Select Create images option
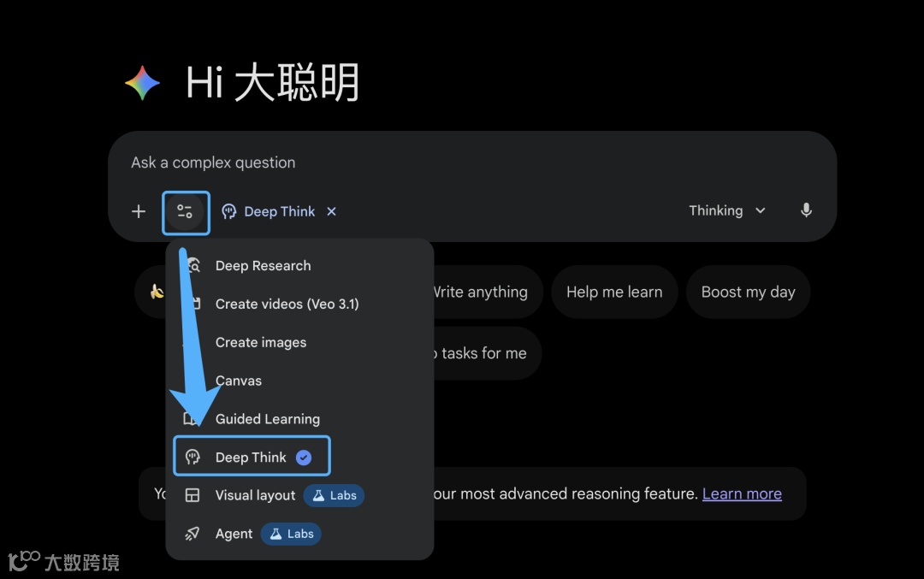Viewport: 924px width, 579px height. [299, 342]
